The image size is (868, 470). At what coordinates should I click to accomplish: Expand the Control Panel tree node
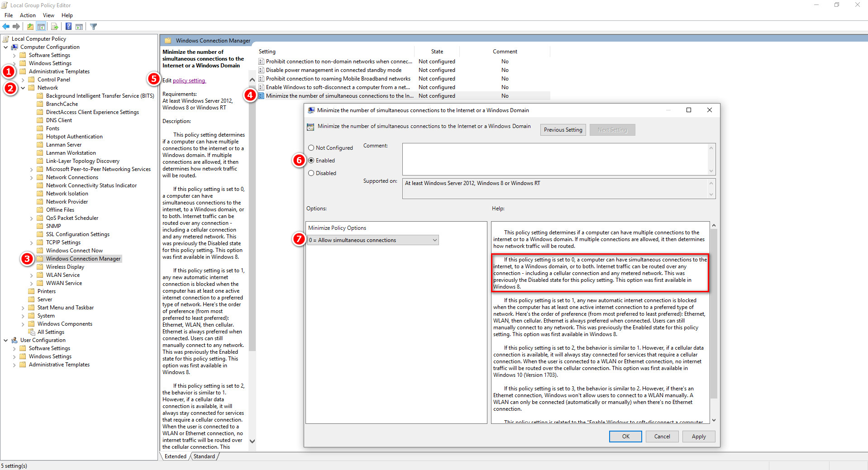[23, 80]
